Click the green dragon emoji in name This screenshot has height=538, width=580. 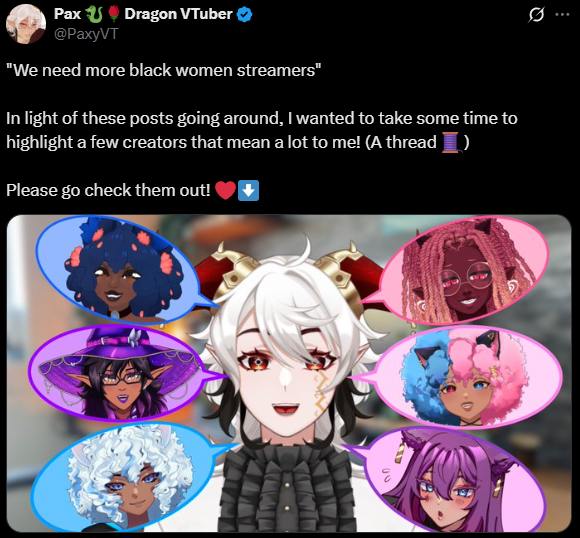[x=94, y=14]
